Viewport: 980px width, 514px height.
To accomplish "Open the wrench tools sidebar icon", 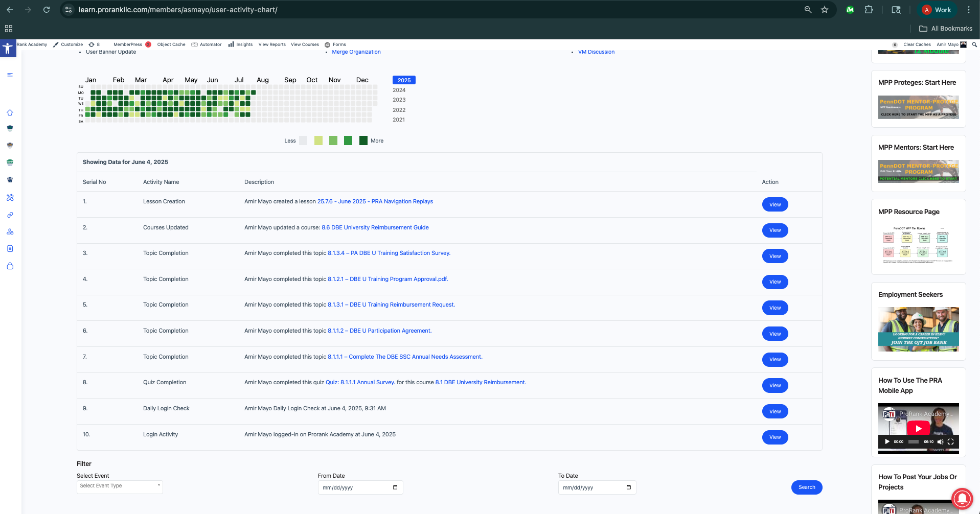I will click(10, 198).
